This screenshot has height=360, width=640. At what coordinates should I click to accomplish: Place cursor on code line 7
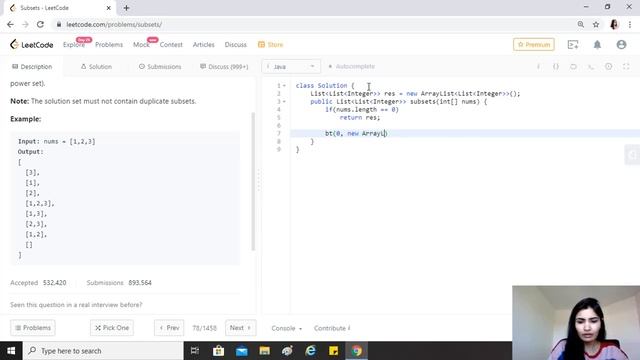tap(465, 133)
